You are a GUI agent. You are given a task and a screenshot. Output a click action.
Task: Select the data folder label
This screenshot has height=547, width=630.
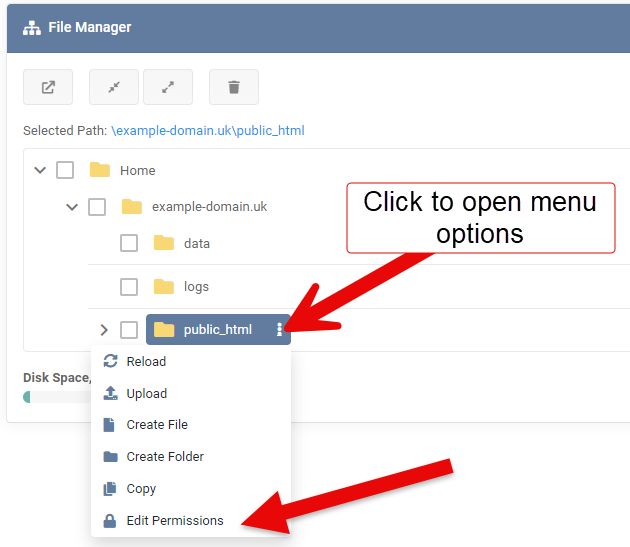(x=197, y=243)
